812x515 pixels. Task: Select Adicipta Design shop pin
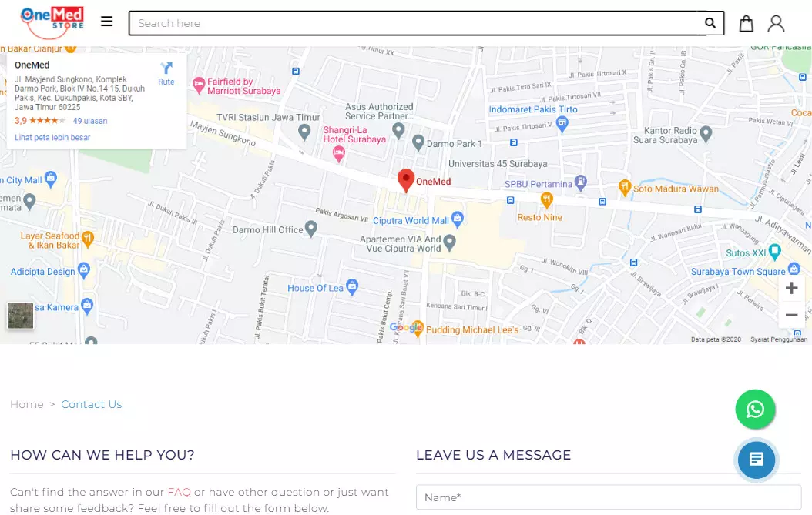(84, 270)
